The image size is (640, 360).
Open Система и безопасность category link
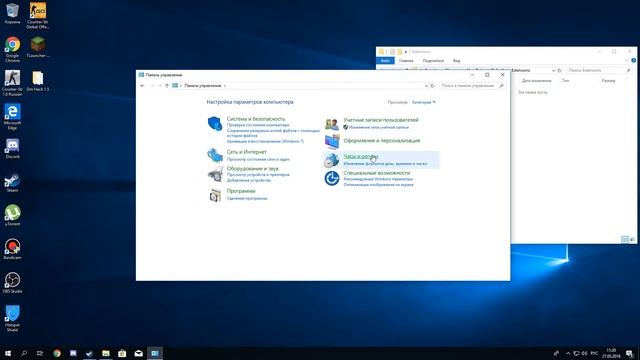point(256,119)
